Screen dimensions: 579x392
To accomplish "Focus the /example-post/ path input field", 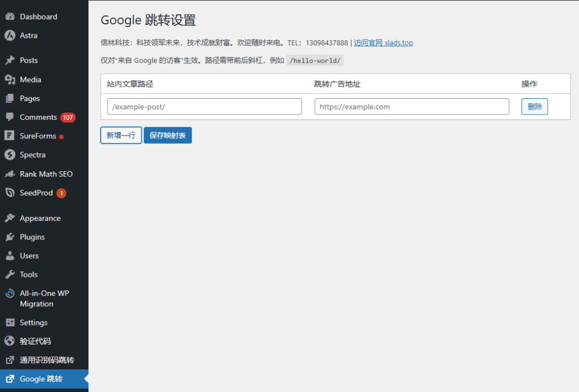I will point(205,107).
